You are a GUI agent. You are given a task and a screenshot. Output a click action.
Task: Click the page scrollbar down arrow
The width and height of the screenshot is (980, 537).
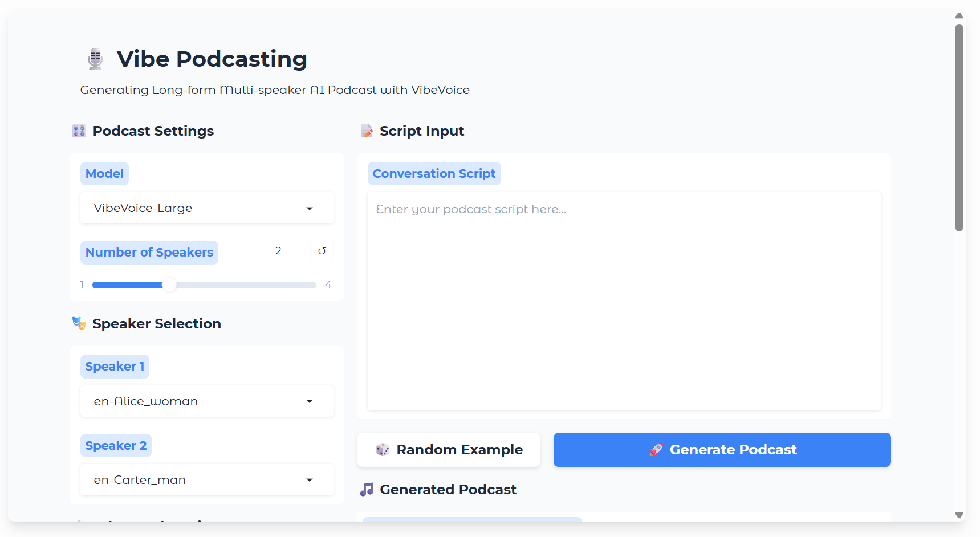click(x=959, y=515)
